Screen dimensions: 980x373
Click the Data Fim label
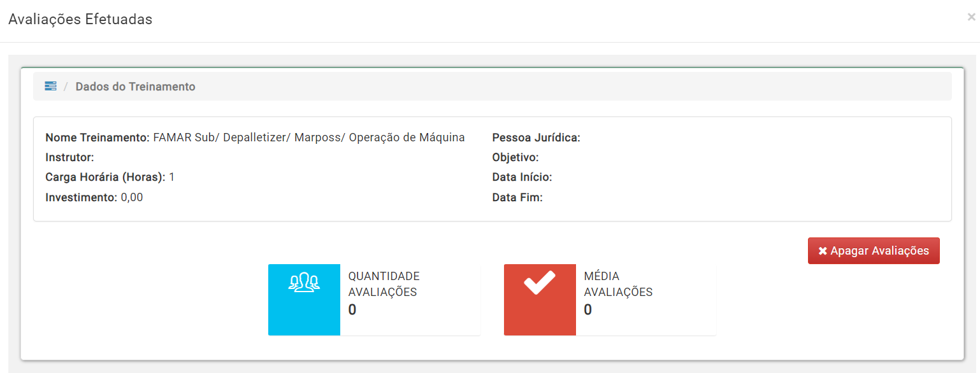517,197
